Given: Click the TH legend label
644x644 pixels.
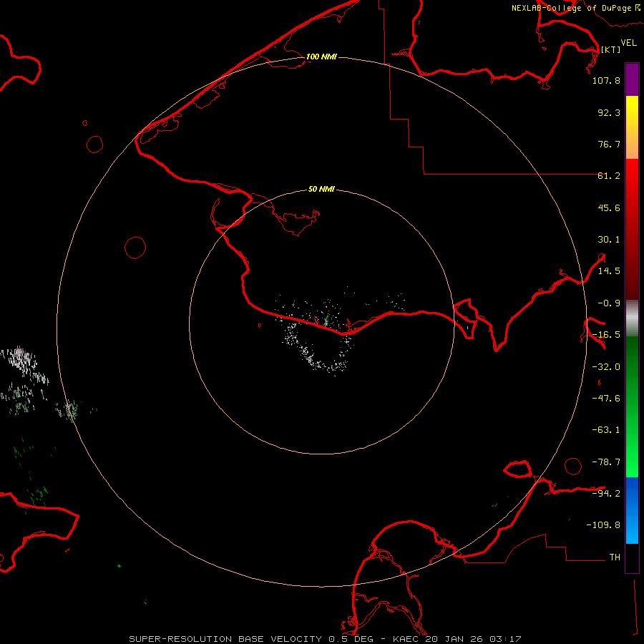Looking at the screenshot, I should pyautogui.click(x=615, y=557).
